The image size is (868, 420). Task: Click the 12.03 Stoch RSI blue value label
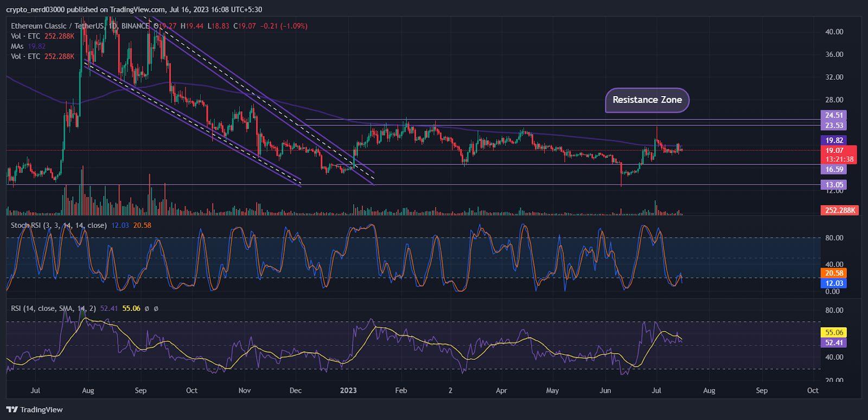click(x=834, y=283)
